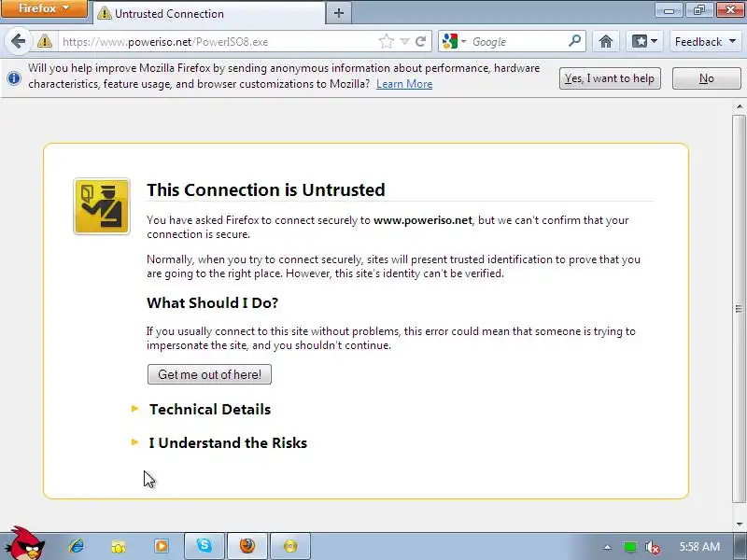Bookmark this page with star icon
The image size is (747, 560).
click(387, 41)
